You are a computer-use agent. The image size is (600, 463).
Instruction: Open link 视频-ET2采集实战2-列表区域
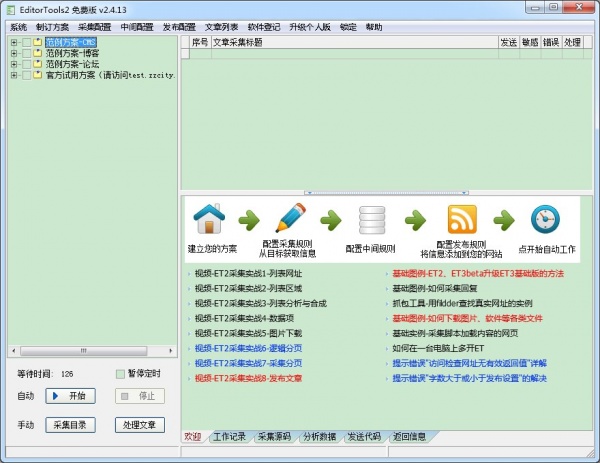click(x=248, y=289)
